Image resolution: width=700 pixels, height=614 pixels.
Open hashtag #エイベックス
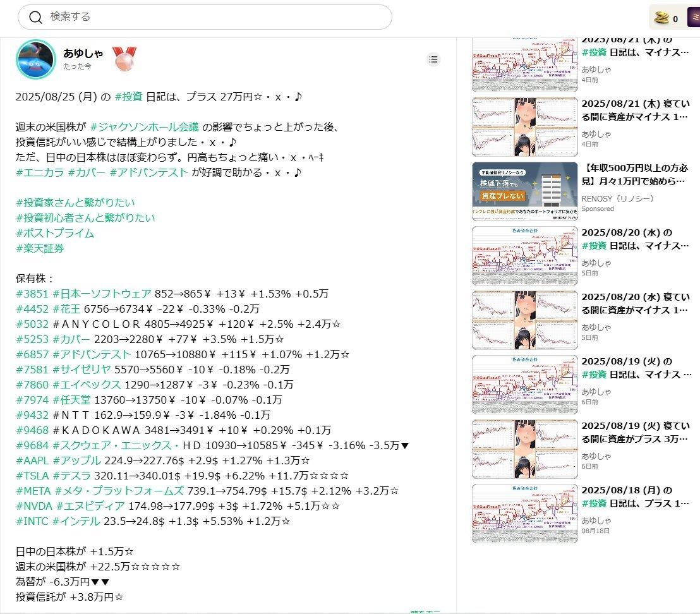click(x=87, y=385)
